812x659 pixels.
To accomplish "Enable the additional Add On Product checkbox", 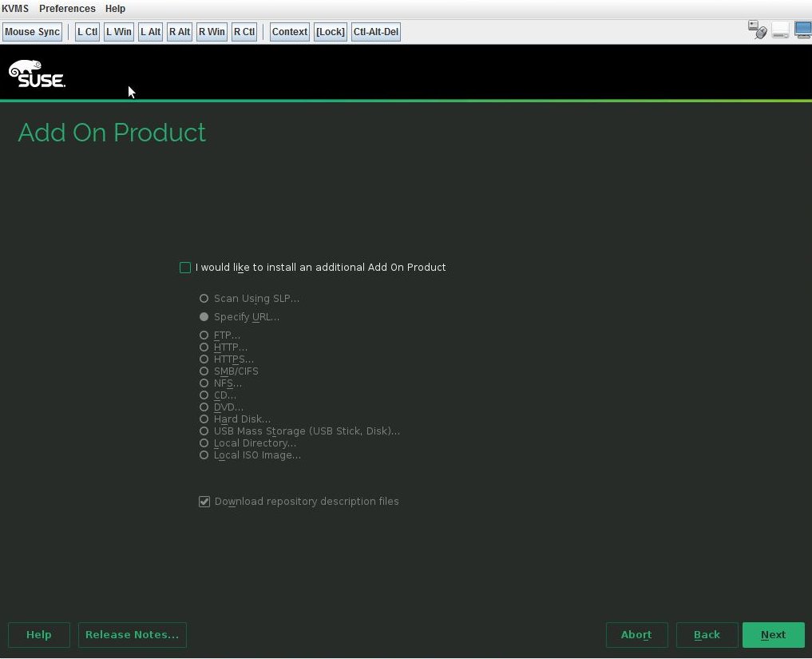I will coord(184,267).
